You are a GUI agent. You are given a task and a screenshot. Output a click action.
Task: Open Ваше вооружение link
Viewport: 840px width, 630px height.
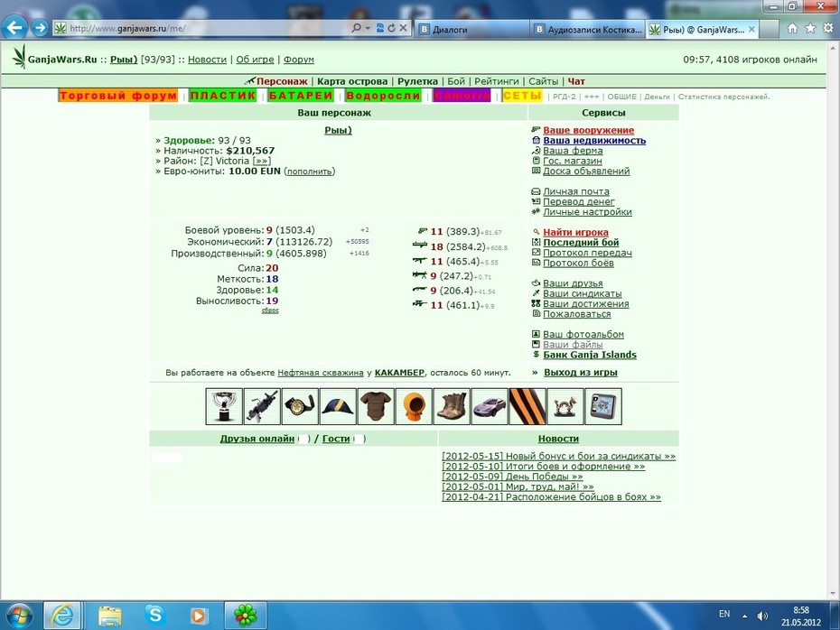588,130
